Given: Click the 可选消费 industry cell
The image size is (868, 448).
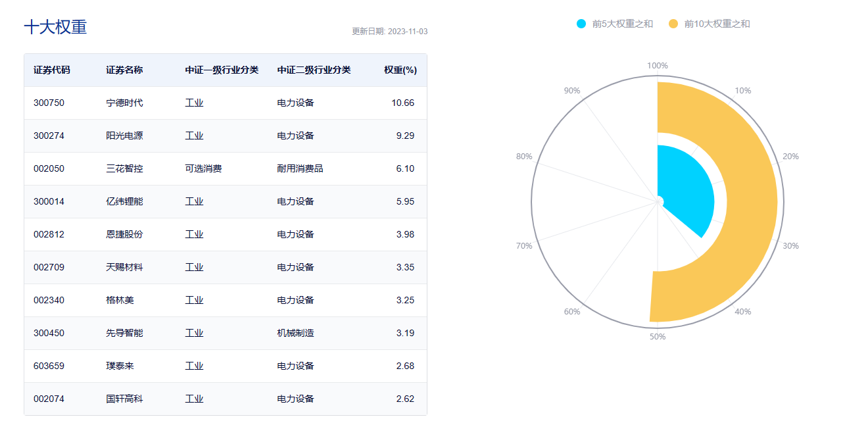Looking at the screenshot, I should coord(203,169).
